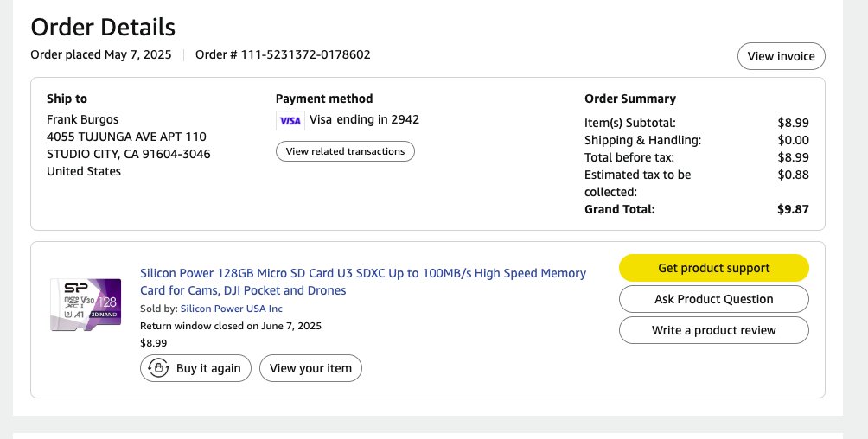
Task: Click the View invoice button
Action: click(781, 56)
